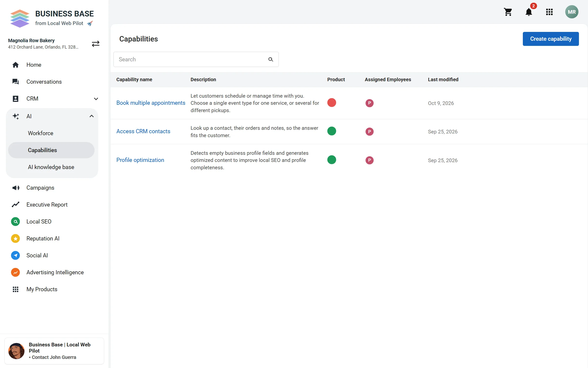Click the My Products grid icon

click(x=15, y=289)
